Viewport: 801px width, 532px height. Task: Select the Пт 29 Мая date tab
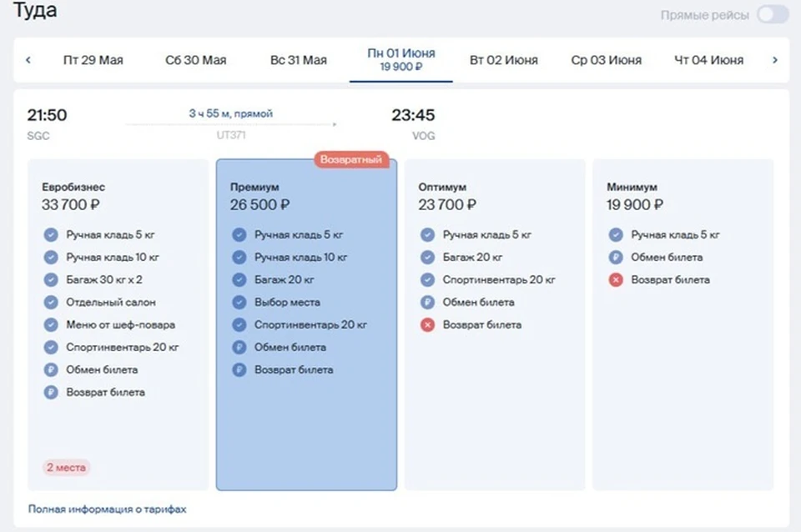tap(93, 60)
